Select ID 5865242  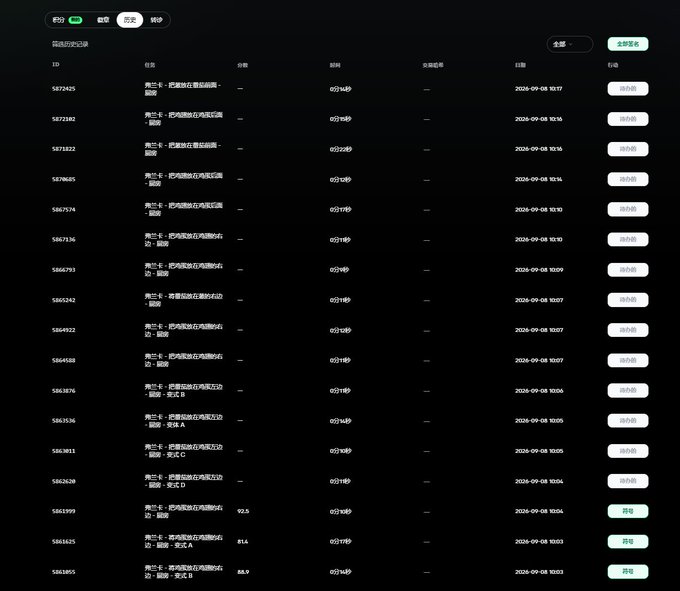(x=64, y=300)
